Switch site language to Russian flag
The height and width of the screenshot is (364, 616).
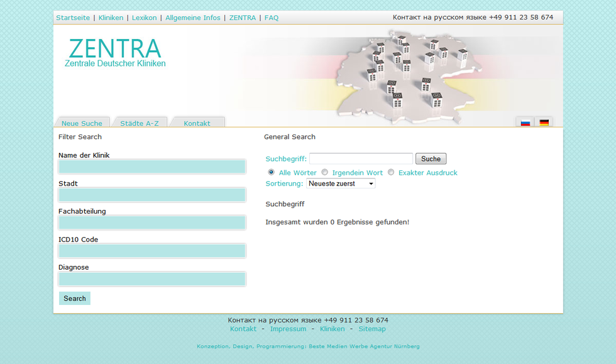(525, 123)
